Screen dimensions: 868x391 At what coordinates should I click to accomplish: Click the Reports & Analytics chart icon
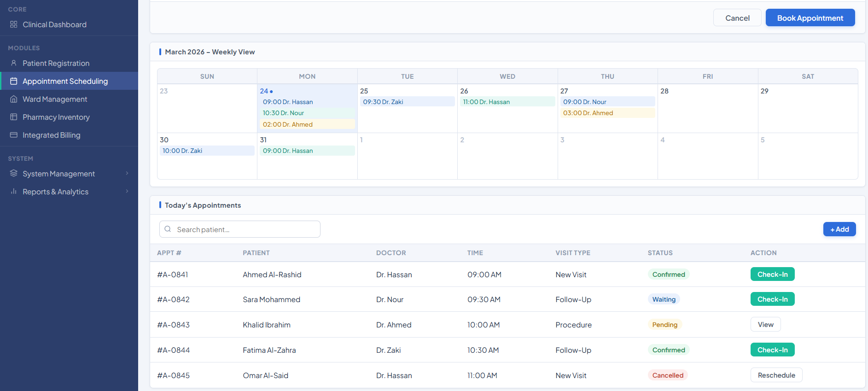pyautogui.click(x=14, y=192)
